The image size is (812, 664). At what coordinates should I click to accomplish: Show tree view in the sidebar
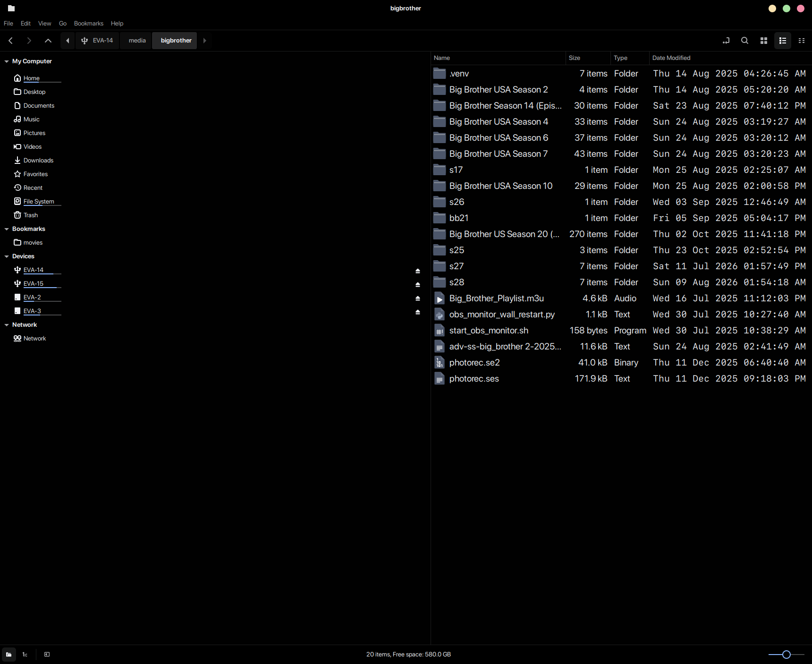click(25, 655)
